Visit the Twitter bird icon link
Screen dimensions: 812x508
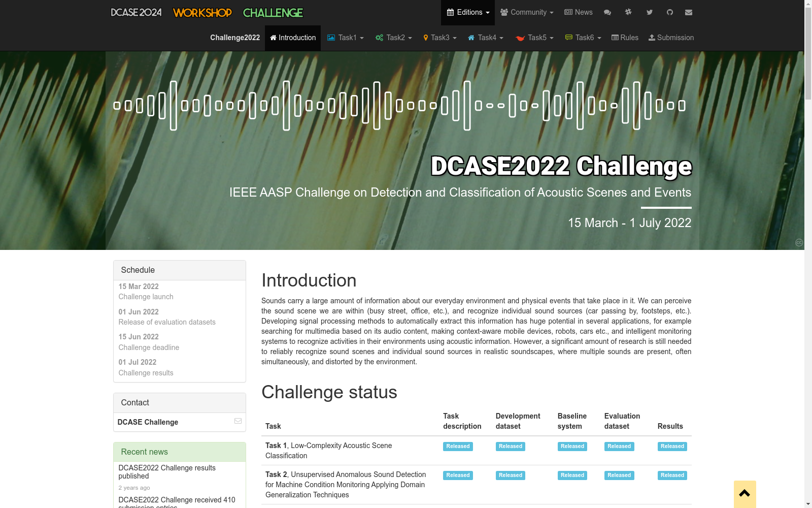(x=650, y=13)
